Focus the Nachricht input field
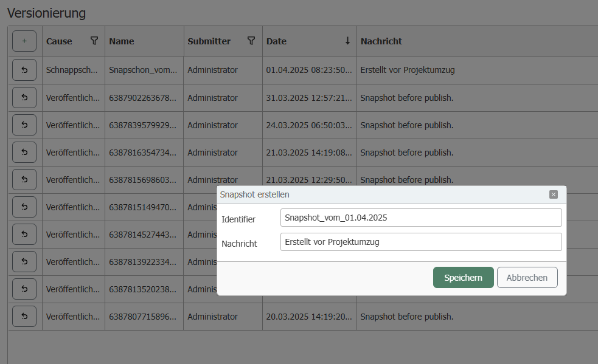The width and height of the screenshot is (598, 364). tap(420, 242)
